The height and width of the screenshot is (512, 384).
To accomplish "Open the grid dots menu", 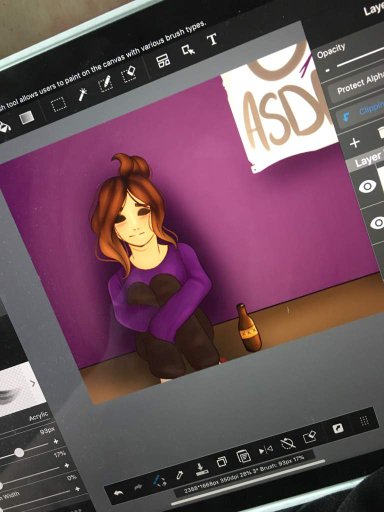I will click(364, 421).
